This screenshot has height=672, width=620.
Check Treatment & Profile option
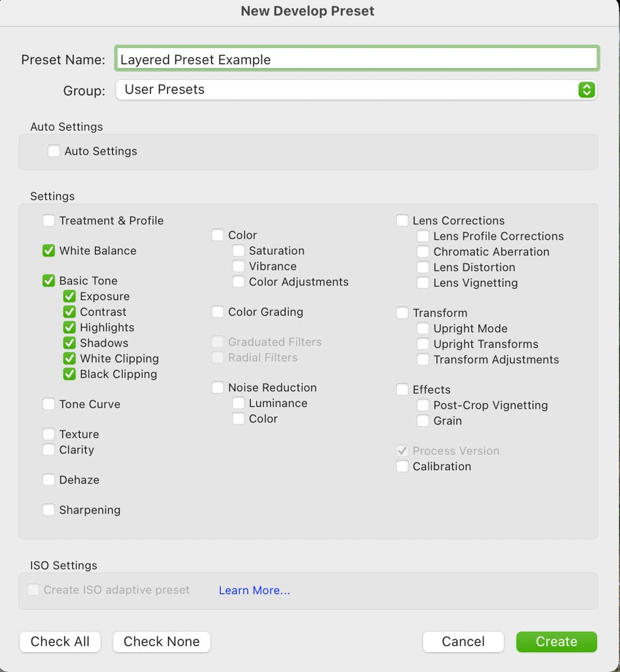click(x=49, y=220)
